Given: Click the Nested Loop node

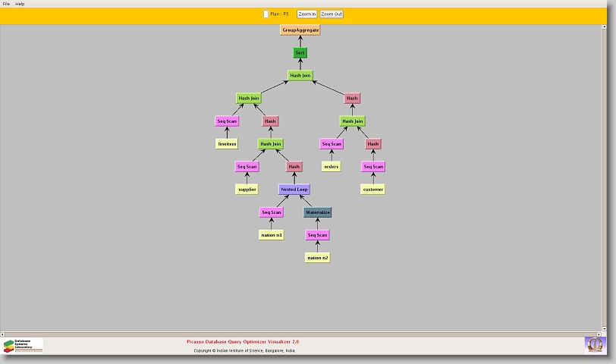Looking at the screenshot, I should click(294, 190).
